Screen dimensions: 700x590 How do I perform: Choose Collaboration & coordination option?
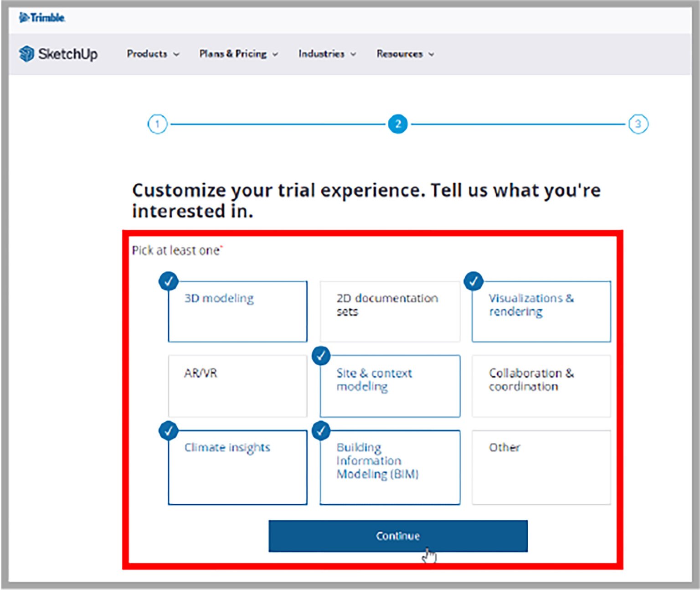click(541, 386)
